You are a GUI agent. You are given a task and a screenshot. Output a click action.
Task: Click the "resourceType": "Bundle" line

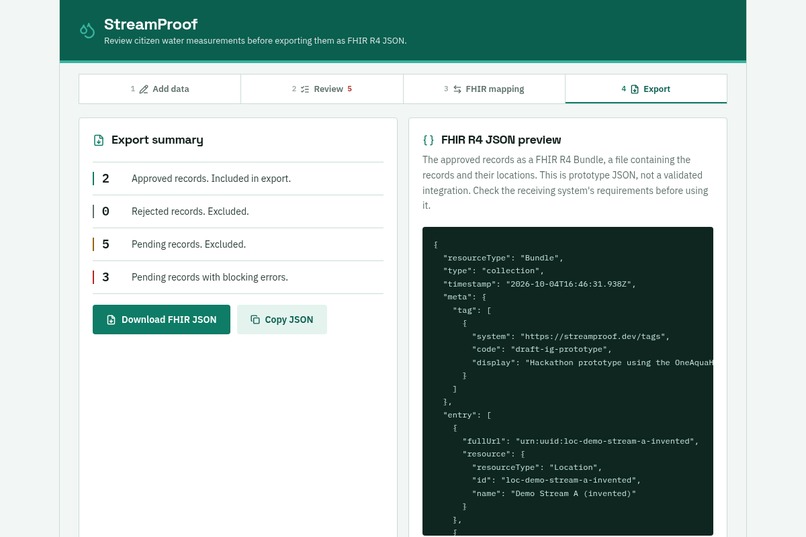503,258
